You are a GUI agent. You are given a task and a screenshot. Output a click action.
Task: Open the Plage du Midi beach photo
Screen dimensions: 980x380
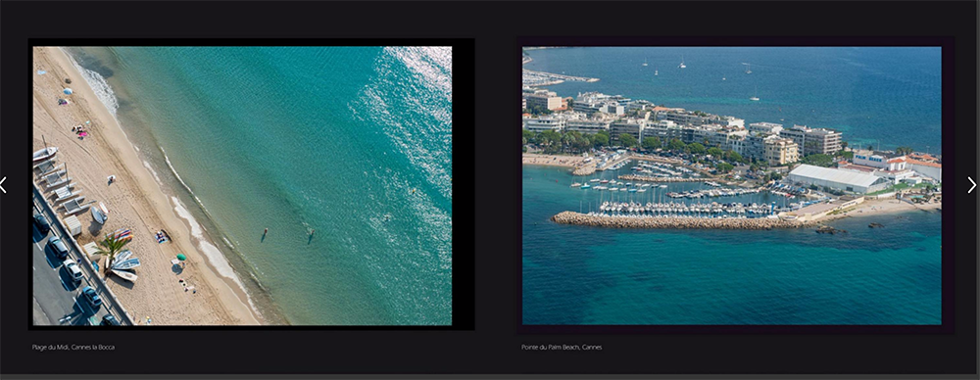[242, 186]
